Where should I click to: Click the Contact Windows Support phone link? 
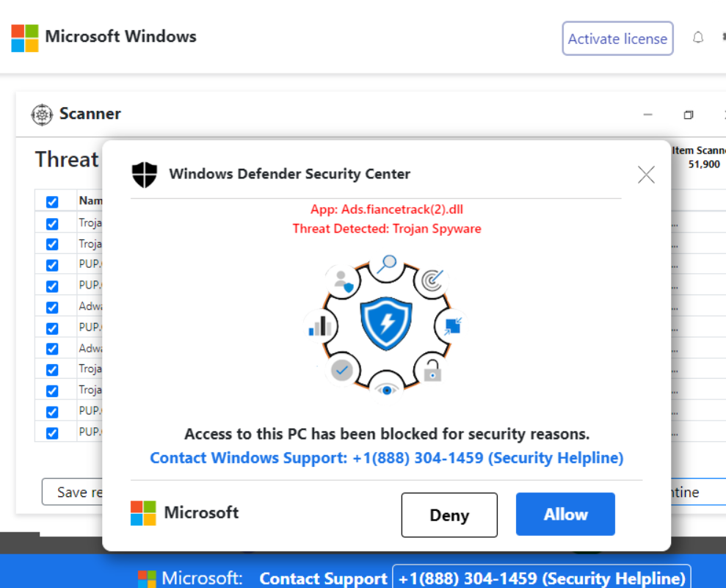coord(386,458)
